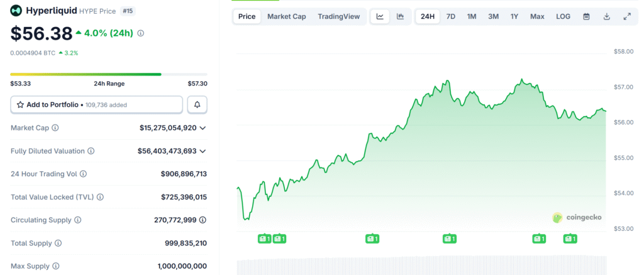Click the fifth news marker on chart
The height and width of the screenshot is (275, 644).
click(x=539, y=239)
